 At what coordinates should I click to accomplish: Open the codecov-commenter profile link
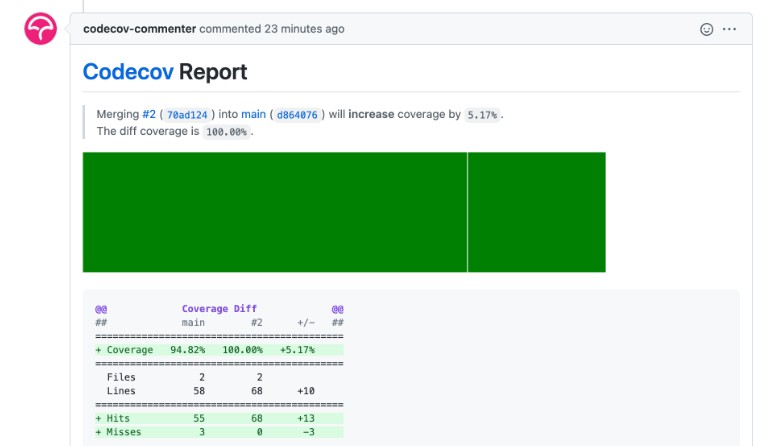point(139,29)
